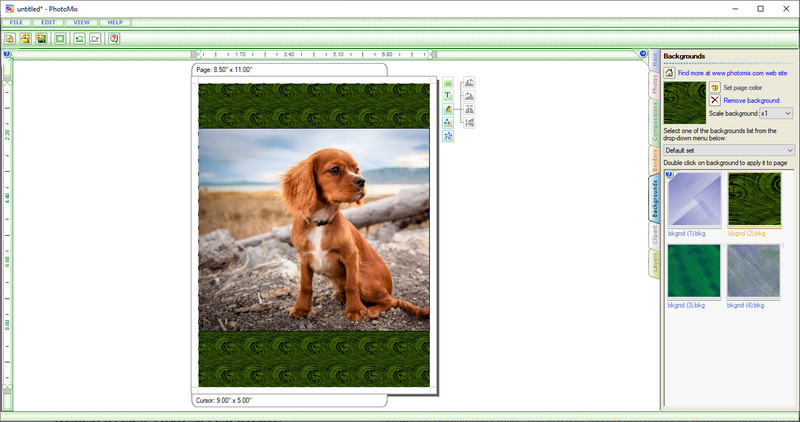Click the page frame toolbar icon
Image resolution: width=800 pixels, height=422 pixels.
[x=60, y=39]
